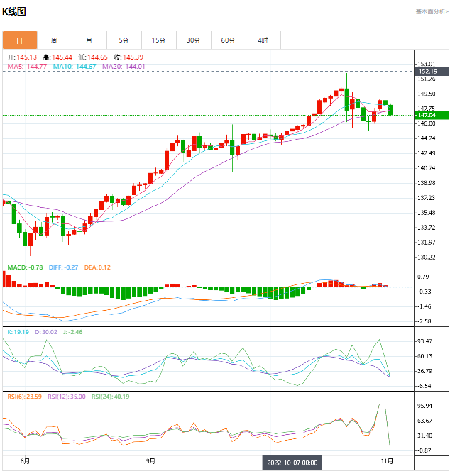
Task: Open the 15分 interval tab
Action: coord(159,40)
